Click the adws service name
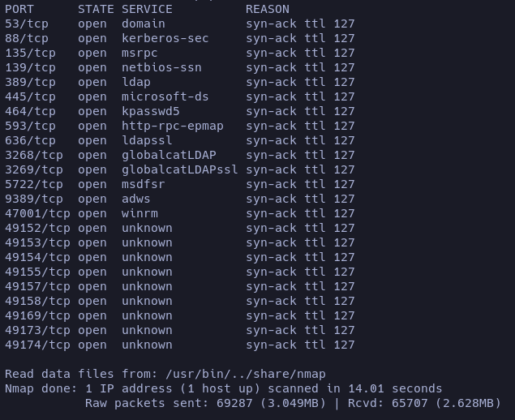 tap(135, 199)
